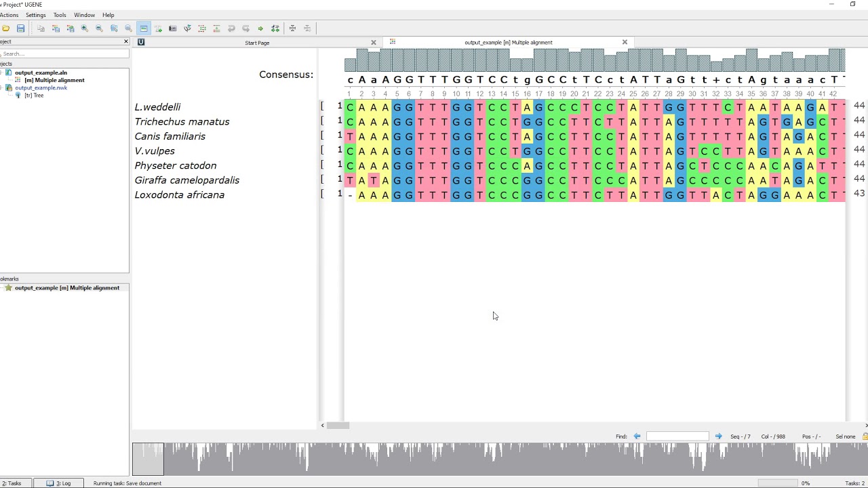Close the Start Page tab

[373, 42]
